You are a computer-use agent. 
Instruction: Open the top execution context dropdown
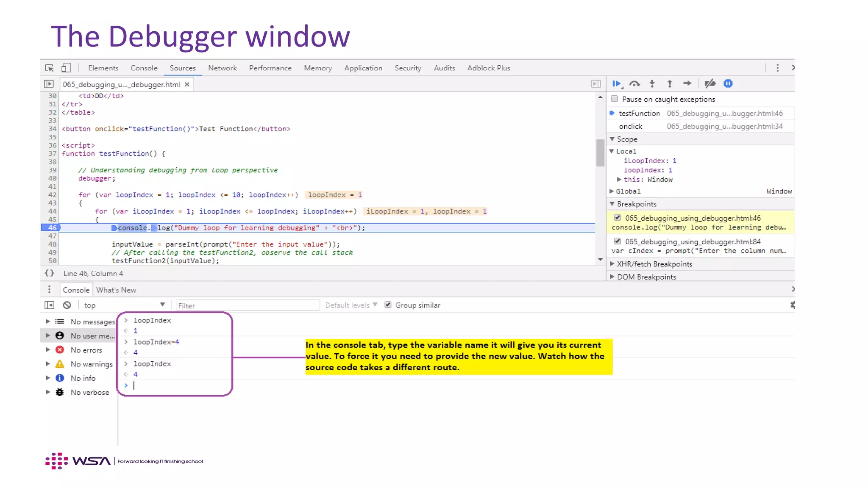point(124,305)
